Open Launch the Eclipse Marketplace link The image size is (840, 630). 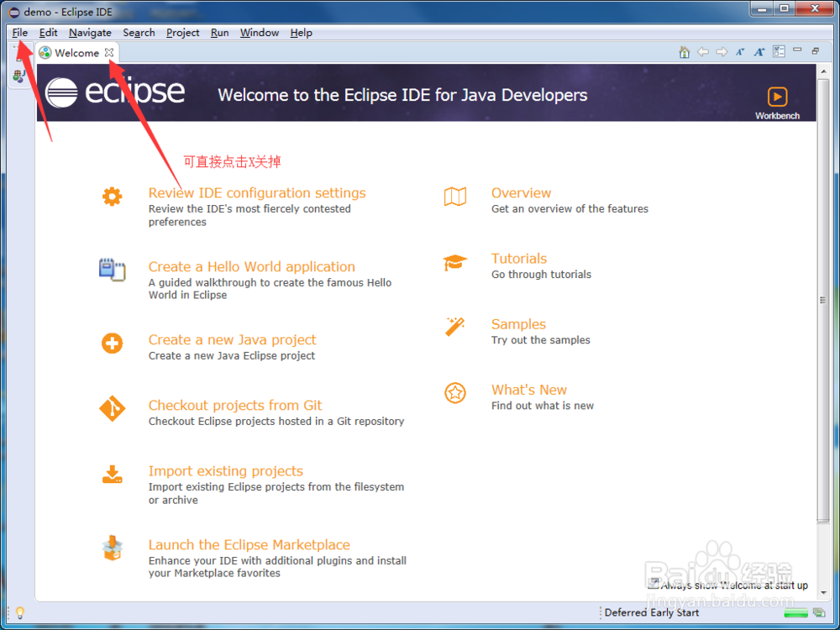tap(249, 545)
